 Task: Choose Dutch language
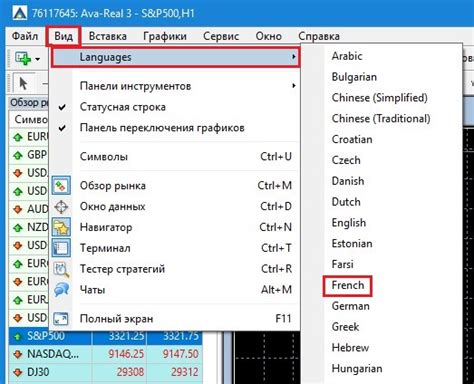346,202
